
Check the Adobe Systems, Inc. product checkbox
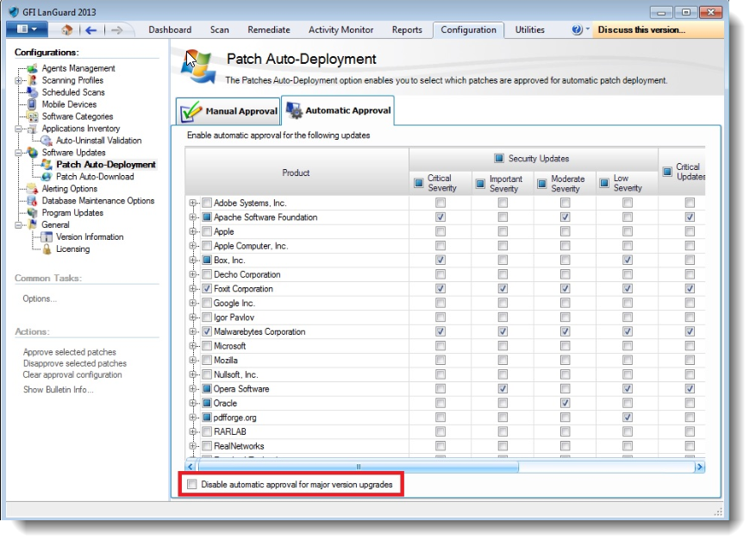pos(207,203)
